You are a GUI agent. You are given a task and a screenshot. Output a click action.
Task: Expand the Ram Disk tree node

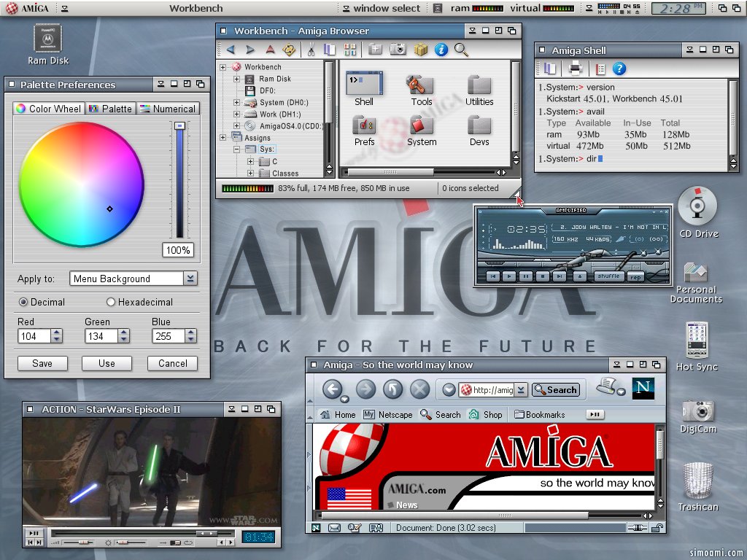236,79
